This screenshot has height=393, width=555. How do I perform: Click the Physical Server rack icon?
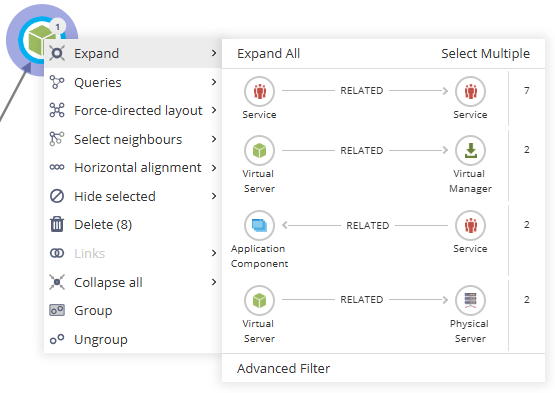pos(470,300)
